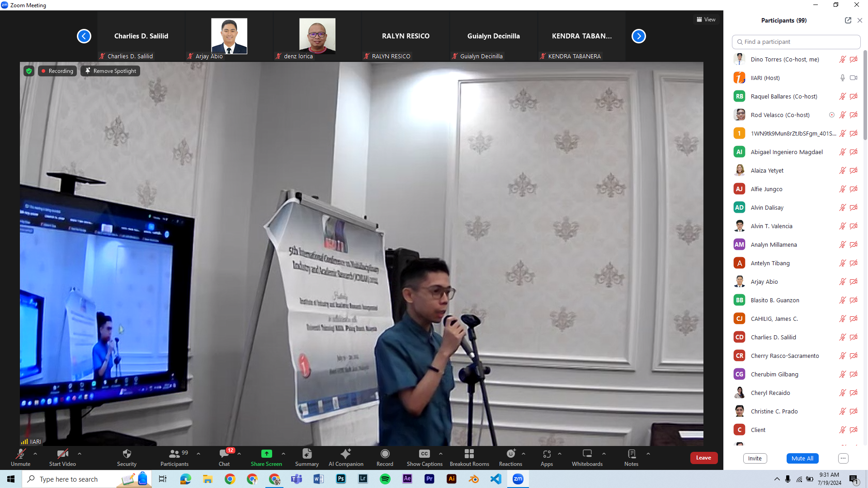868x488 pixels.
Task: Open the meeting Summary
Action: [x=307, y=457]
